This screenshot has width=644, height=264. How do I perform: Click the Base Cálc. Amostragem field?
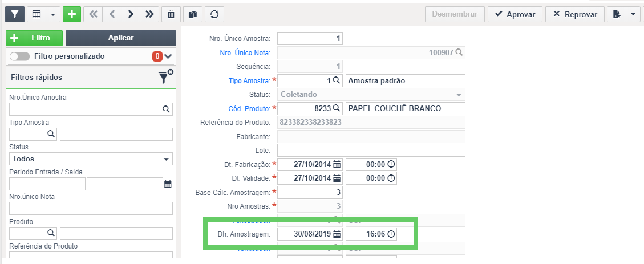click(310, 192)
